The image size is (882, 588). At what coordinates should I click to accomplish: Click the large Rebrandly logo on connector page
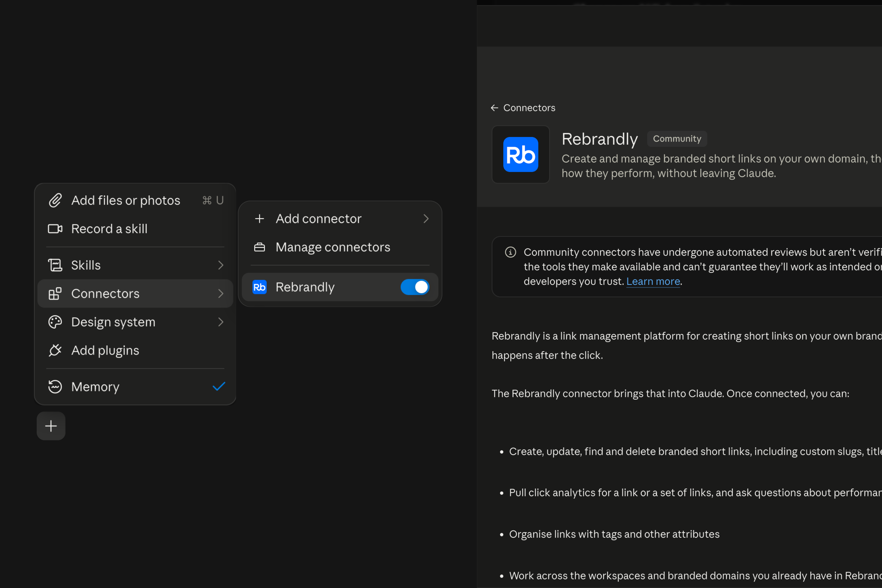520,154
